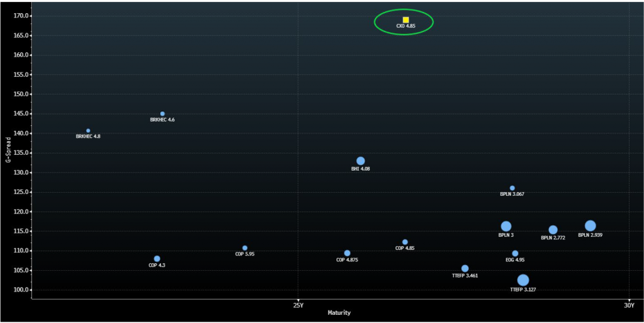Click the 170.0 label on the y-axis
The height and width of the screenshot is (323, 644).
click(23, 16)
